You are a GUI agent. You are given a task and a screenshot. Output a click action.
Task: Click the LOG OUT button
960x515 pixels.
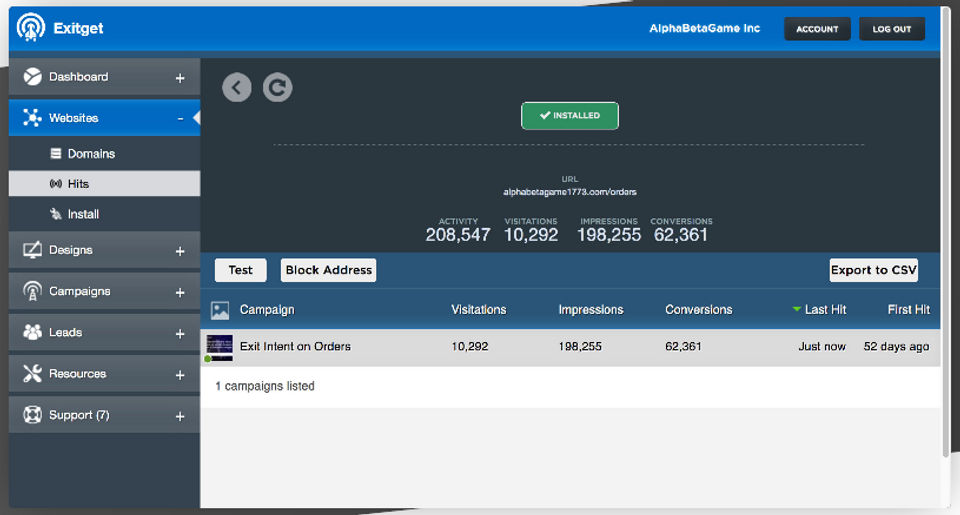892,29
